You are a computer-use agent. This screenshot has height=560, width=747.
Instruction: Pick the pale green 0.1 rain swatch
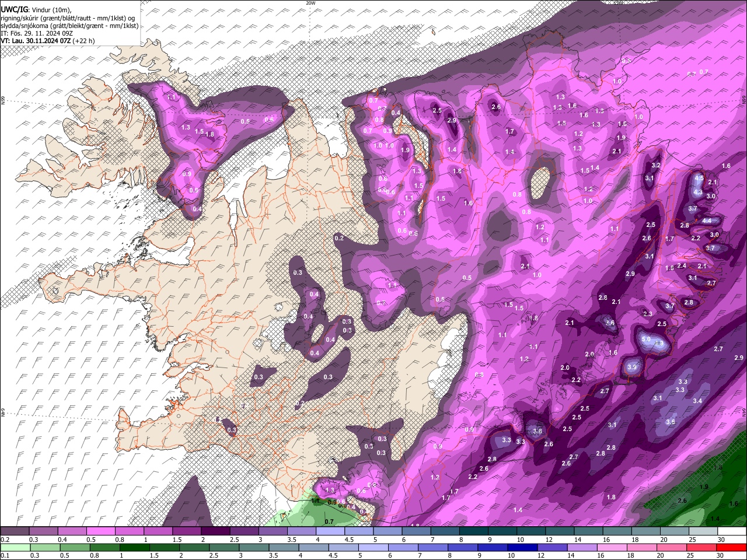coord(15,548)
